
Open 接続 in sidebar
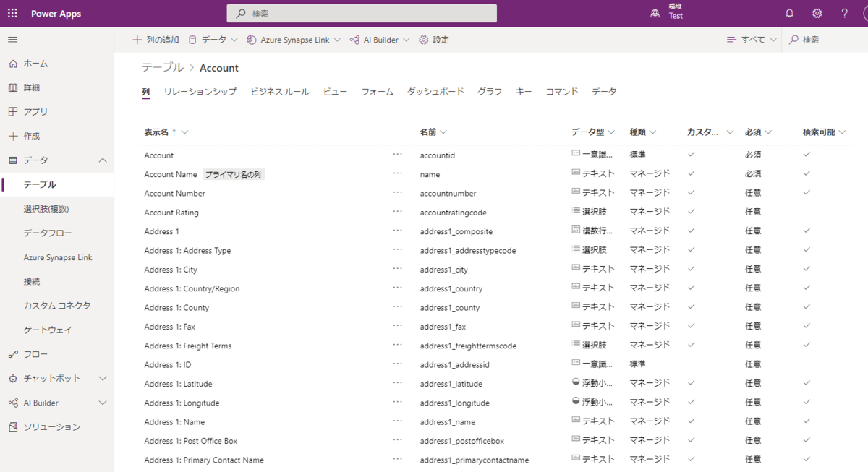point(32,282)
